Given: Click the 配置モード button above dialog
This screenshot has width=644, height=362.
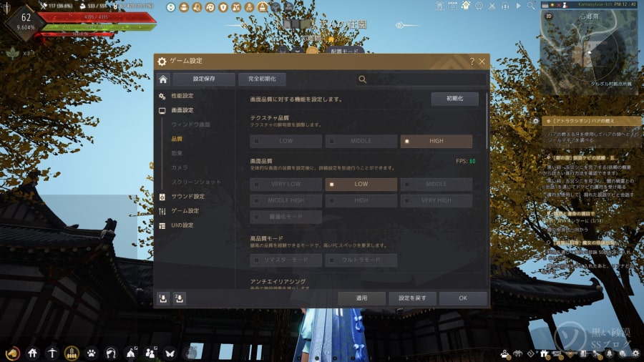Looking at the screenshot, I should point(344,52).
